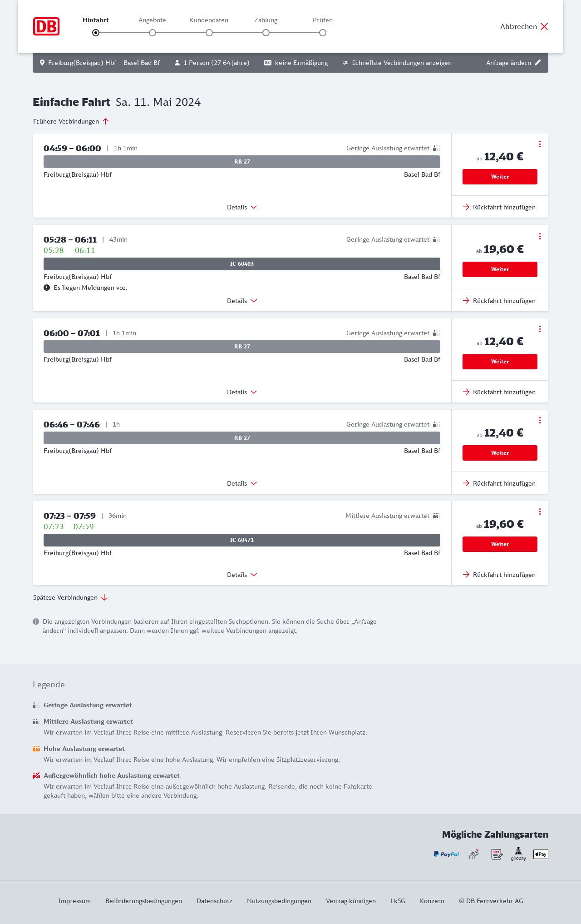The height and width of the screenshot is (924, 581).
Task: Click Weiter for the 06:46 – 07:46 connection
Action: [500, 453]
